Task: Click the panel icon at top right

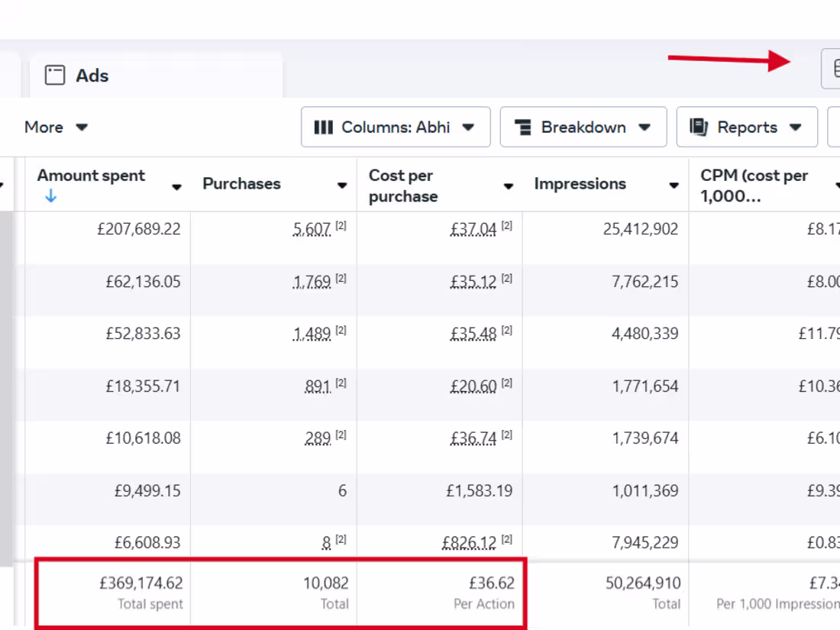Action: pos(832,69)
